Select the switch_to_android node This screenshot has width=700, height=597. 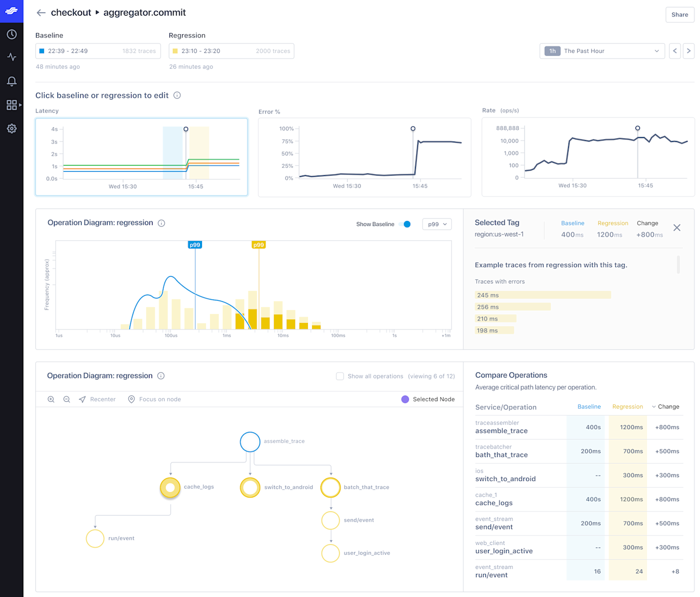(250, 487)
